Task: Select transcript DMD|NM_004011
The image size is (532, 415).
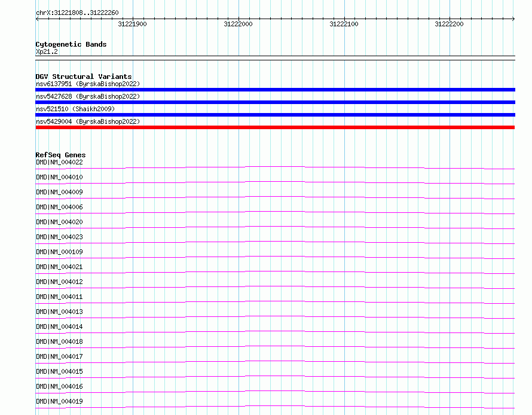Action: (59, 297)
